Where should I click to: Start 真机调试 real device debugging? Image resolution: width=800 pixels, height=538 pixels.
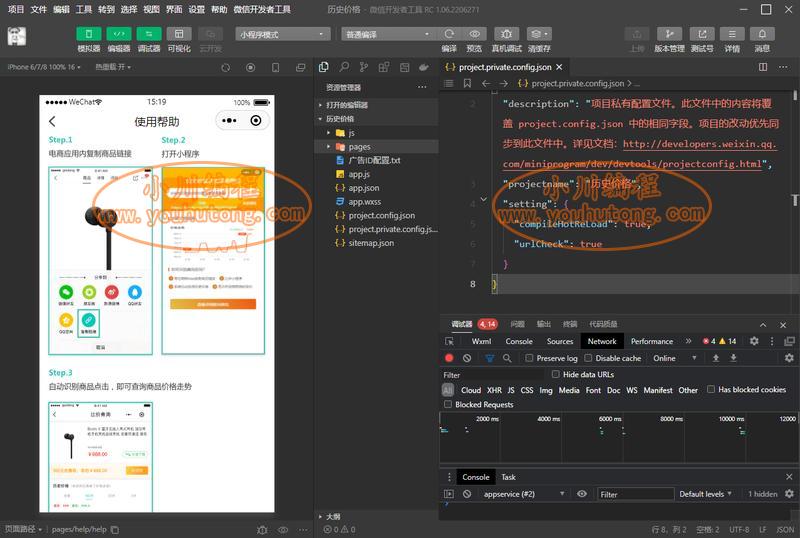click(506, 34)
